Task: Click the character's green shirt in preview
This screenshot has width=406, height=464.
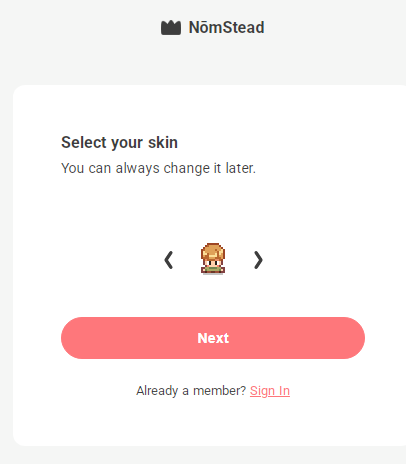Action: [x=213, y=269]
